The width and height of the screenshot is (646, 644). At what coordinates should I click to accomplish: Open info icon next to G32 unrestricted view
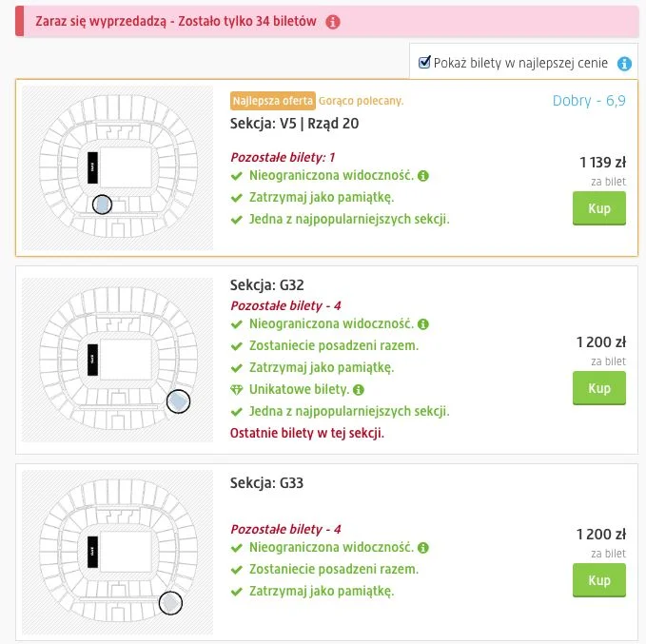[423, 324]
